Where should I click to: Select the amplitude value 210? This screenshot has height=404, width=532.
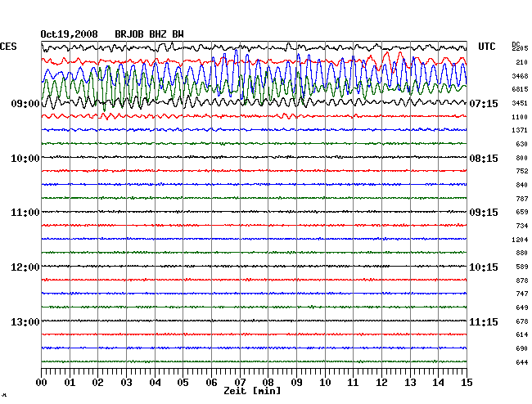(x=522, y=62)
